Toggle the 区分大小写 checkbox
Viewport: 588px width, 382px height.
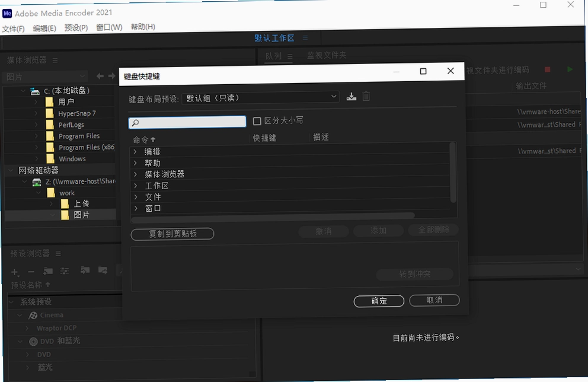point(257,121)
